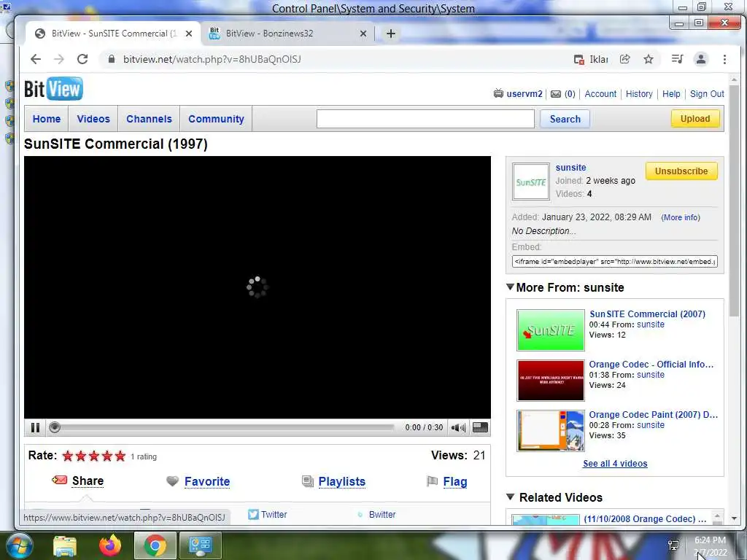Screen dimensions: 747x560
Task: Open the Favorite link
Action: tap(207, 481)
